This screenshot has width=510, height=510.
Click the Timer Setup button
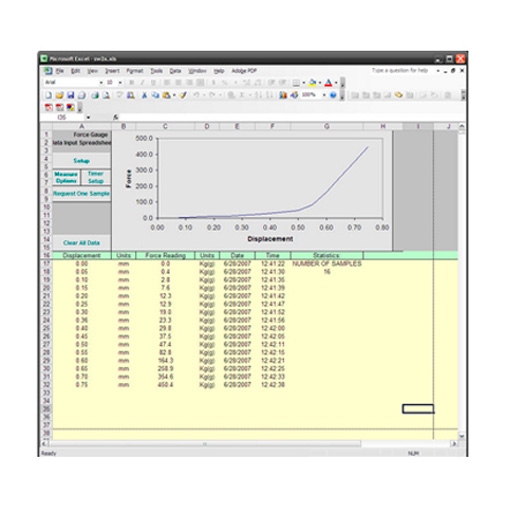coord(96,177)
